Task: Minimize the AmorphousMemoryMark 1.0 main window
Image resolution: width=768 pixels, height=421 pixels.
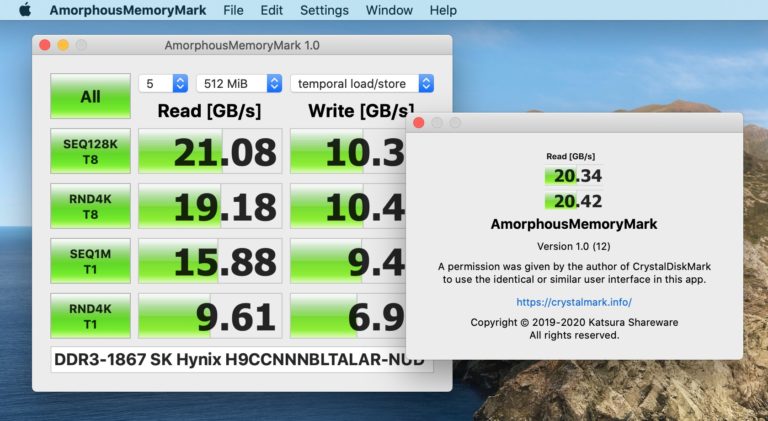Action: (63, 45)
